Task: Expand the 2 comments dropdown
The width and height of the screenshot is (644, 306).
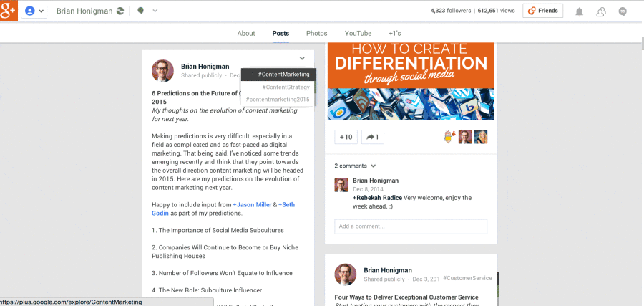Action: click(x=355, y=166)
